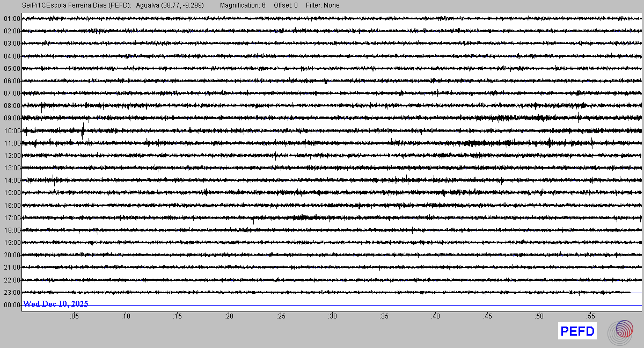Select the 17:00 hour row label
Screen dimensions: 644x348
[x=12, y=218]
